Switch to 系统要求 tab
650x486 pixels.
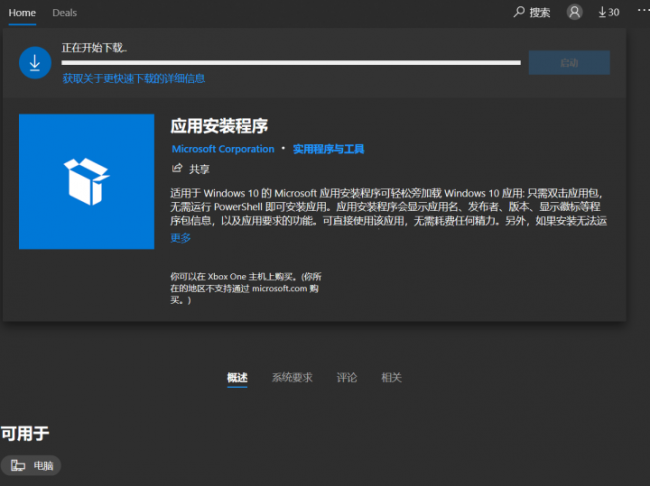[292, 377]
